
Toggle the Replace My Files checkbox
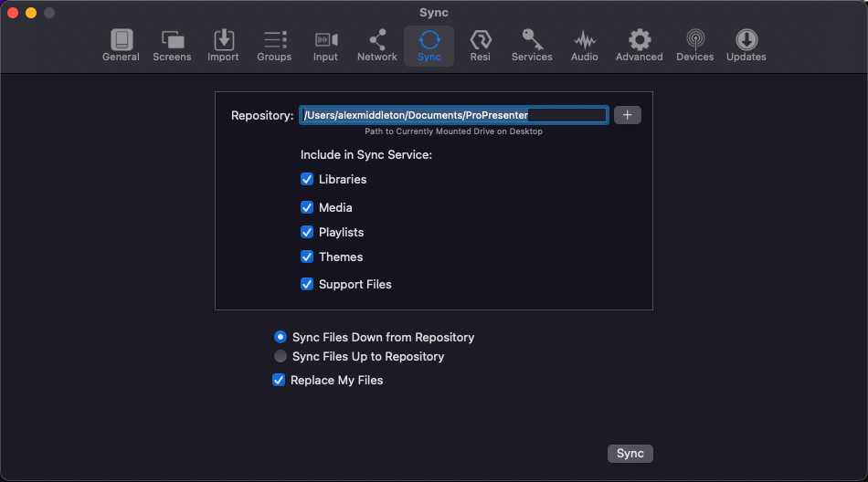coord(279,380)
